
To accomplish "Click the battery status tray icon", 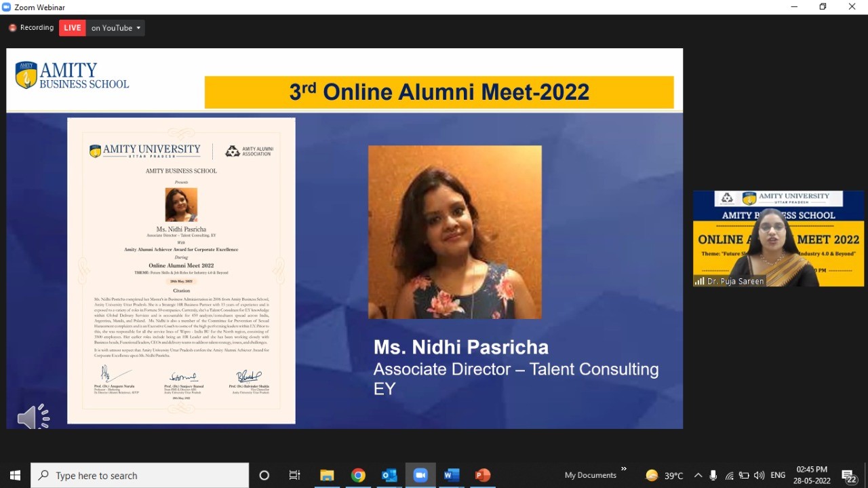I will [x=744, y=475].
